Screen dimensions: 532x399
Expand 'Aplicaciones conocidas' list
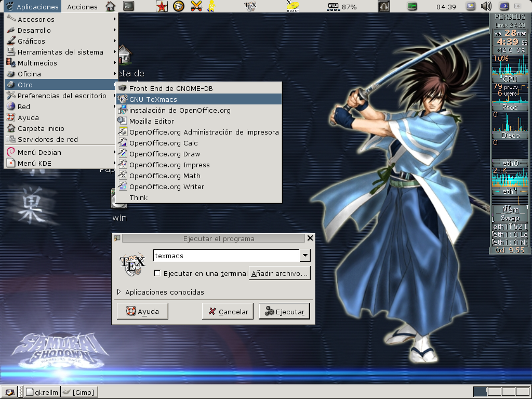tap(119, 292)
